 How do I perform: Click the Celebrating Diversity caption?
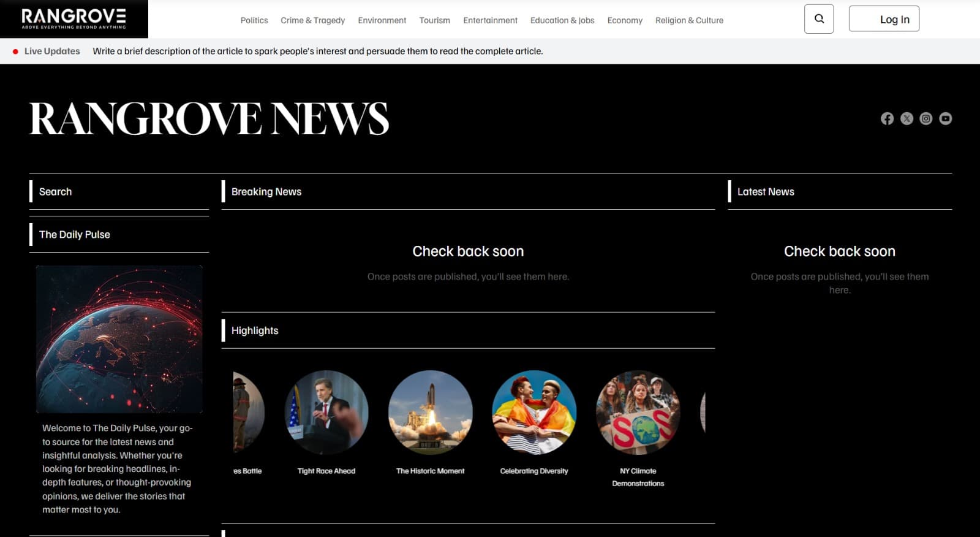click(534, 471)
